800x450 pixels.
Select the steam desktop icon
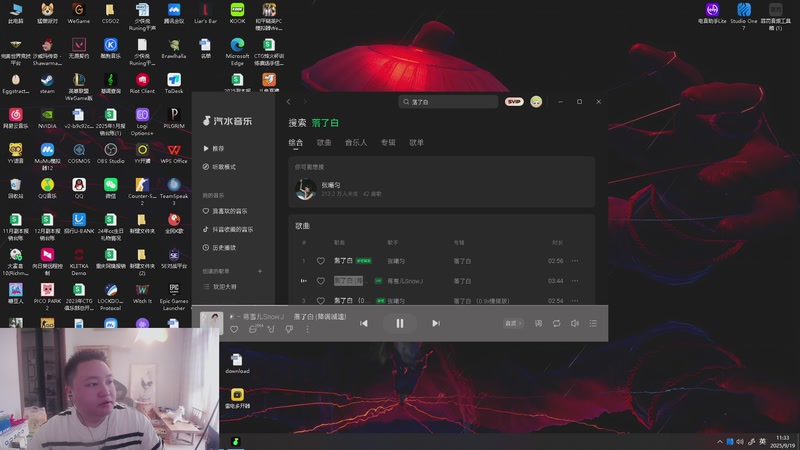(x=47, y=84)
